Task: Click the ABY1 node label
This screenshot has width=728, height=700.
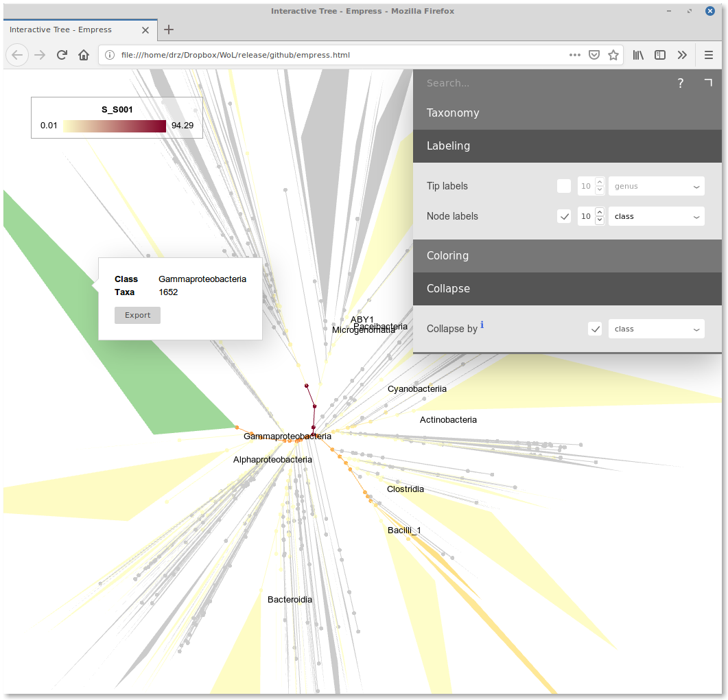Action: (362, 320)
